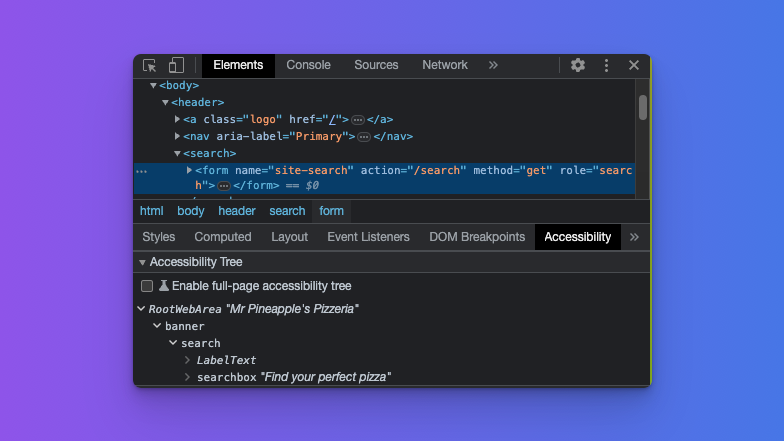Activate the inspect element picker icon

[150, 65]
